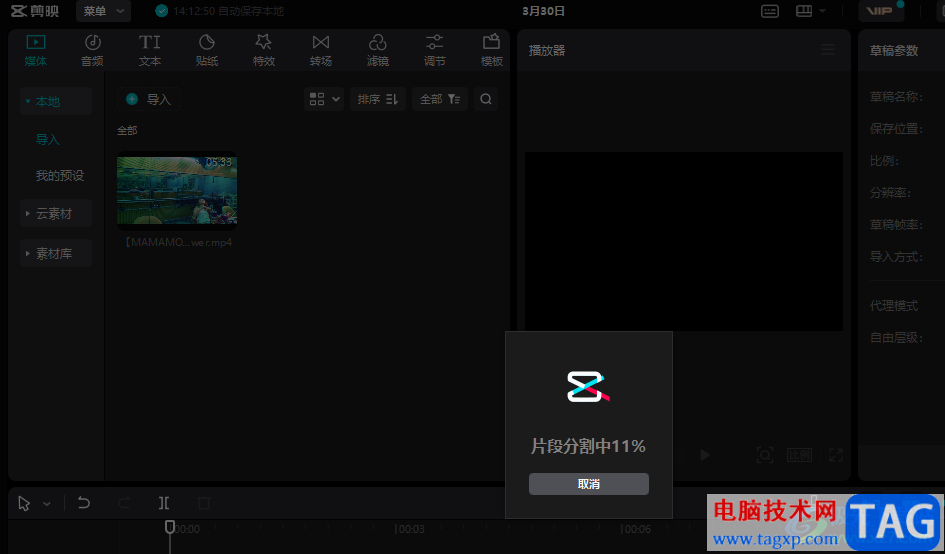Click the VIP badge
The image size is (945, 554).
881,11
